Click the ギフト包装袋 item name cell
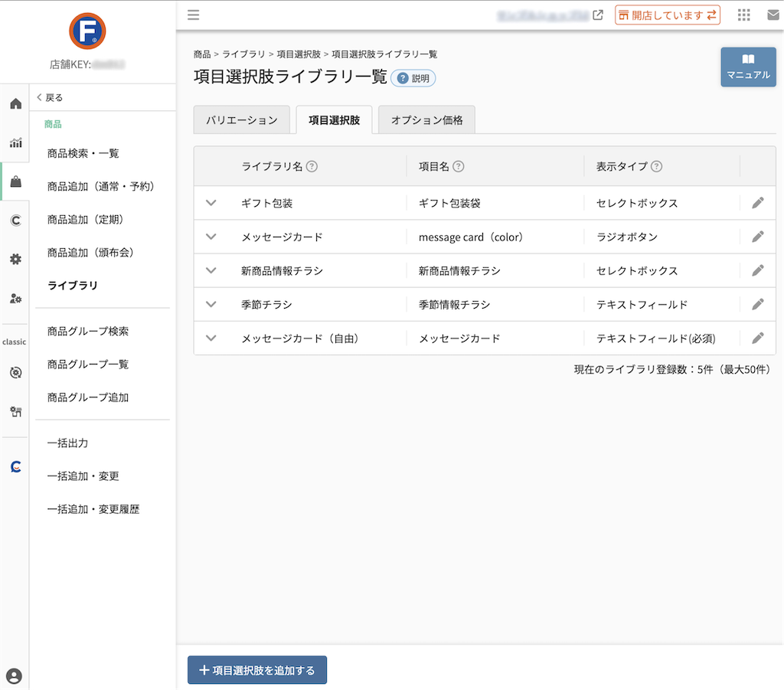 [449, 203]
